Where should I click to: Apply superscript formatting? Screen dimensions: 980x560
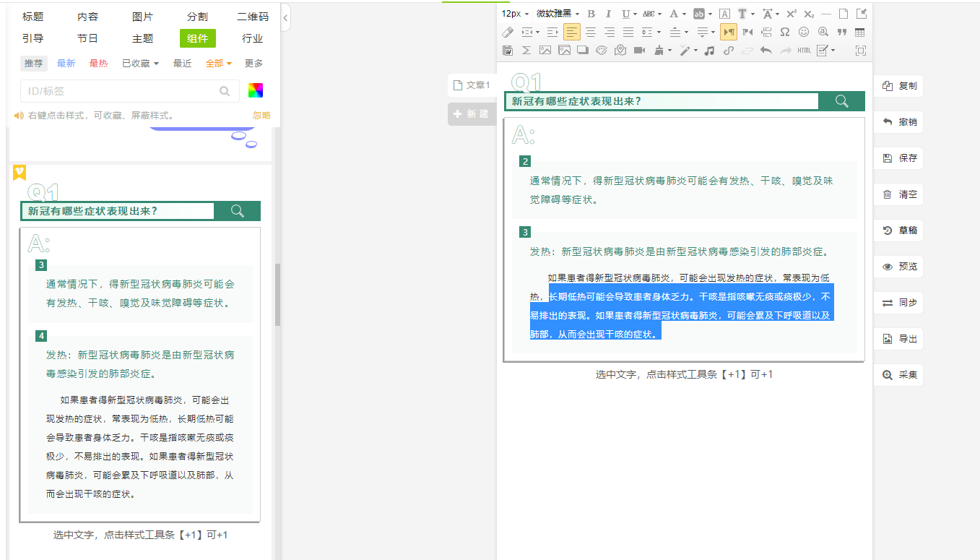(x=792, y=14)
